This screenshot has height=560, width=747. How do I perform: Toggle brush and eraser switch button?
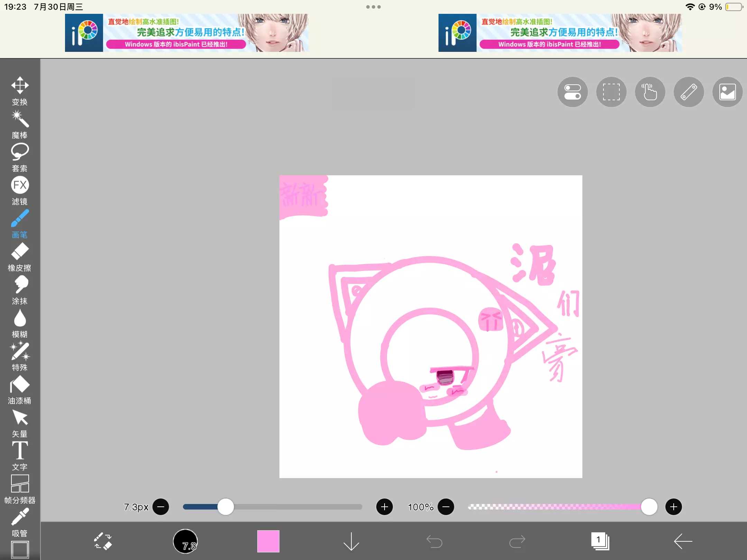(x=103, y=541)
